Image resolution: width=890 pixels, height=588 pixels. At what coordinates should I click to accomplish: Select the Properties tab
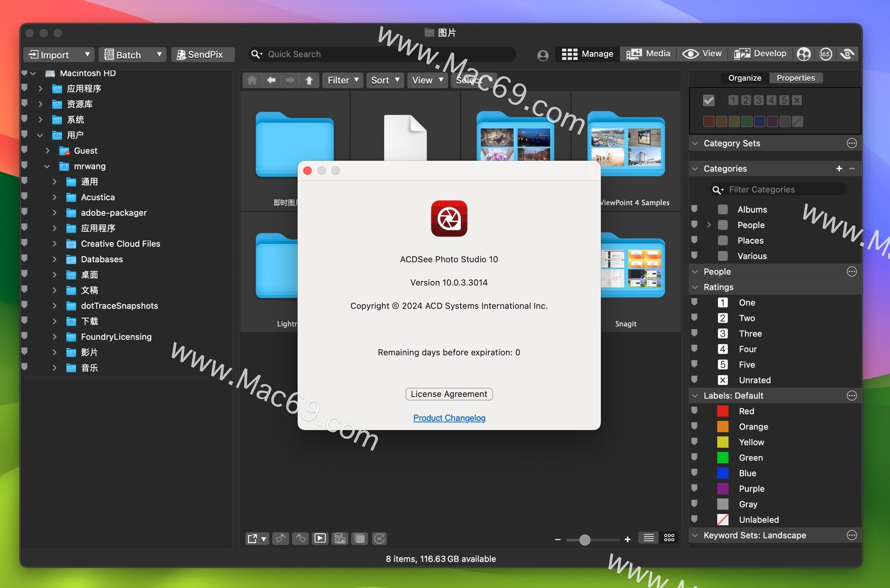pos(796,78)
